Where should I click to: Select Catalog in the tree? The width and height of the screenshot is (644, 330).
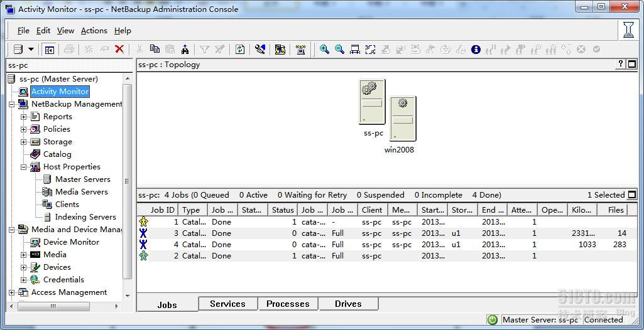(x=57, y=154)
